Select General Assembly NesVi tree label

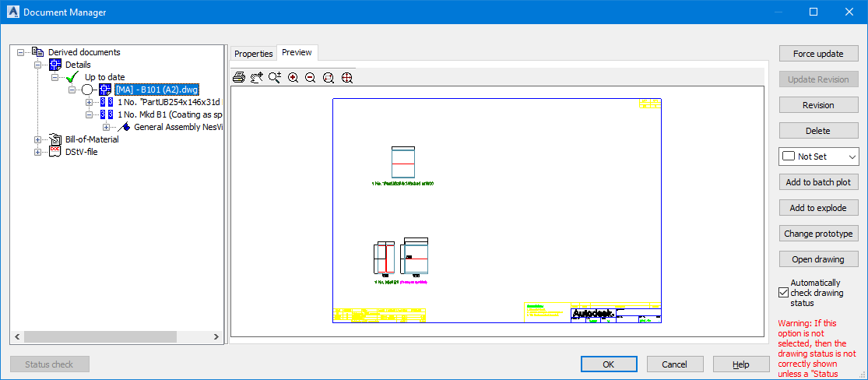[x=178, y=127]
